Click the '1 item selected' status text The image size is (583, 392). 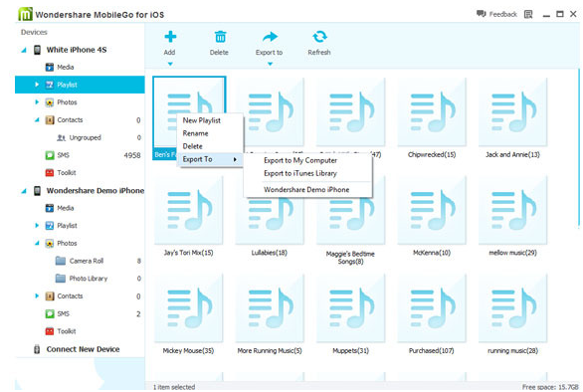coord(174,387)
